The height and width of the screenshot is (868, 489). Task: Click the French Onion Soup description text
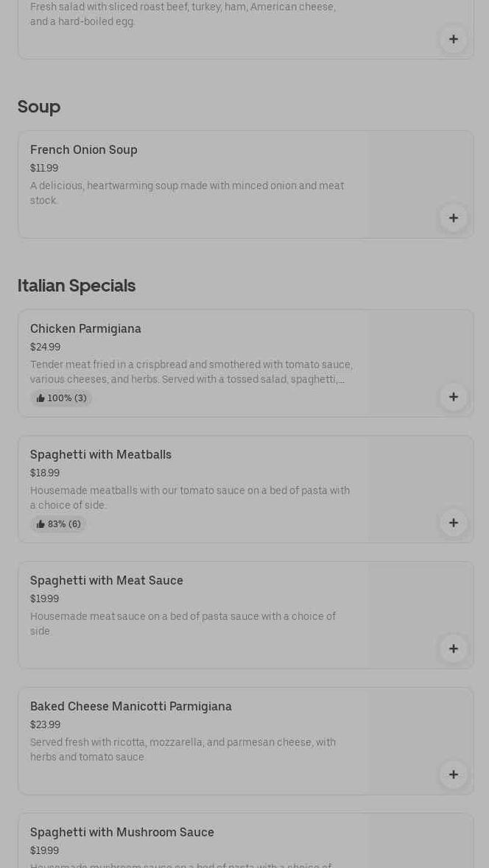(187, 193)
